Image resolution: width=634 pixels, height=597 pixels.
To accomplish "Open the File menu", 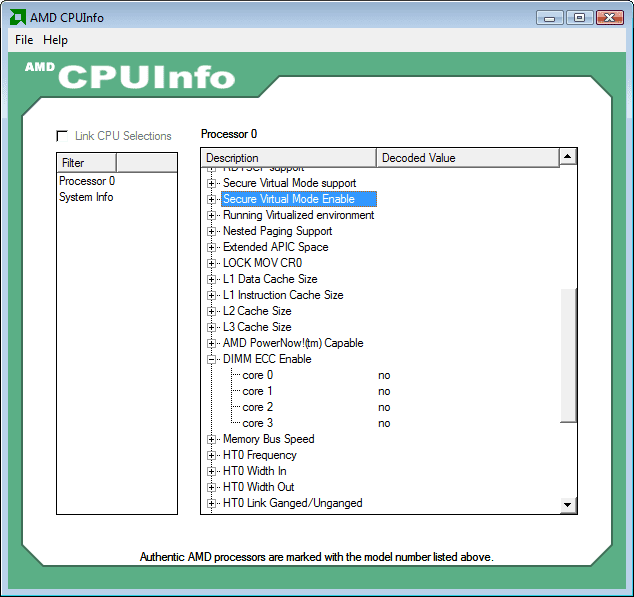I will point(24,40).
